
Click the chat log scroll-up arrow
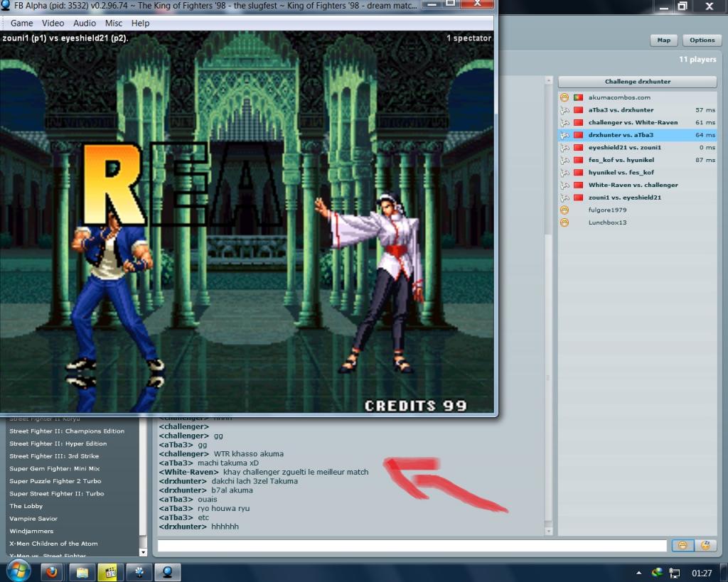click(548, 80)
